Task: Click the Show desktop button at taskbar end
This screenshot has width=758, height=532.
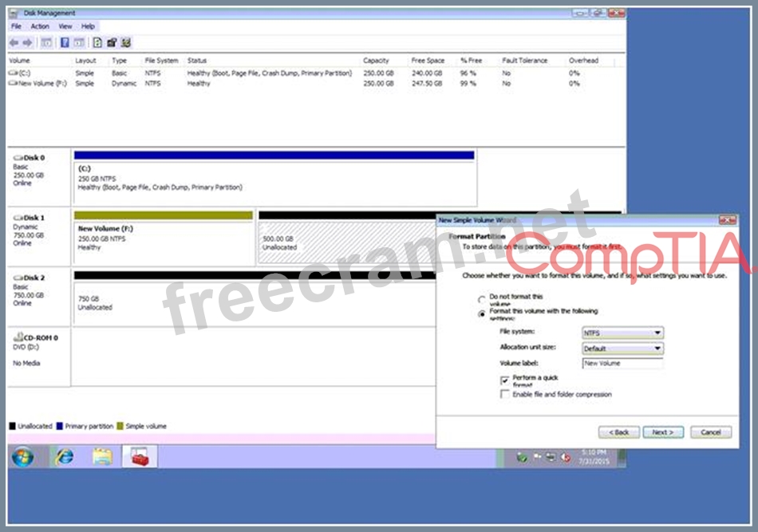Action: pos(622,457)
